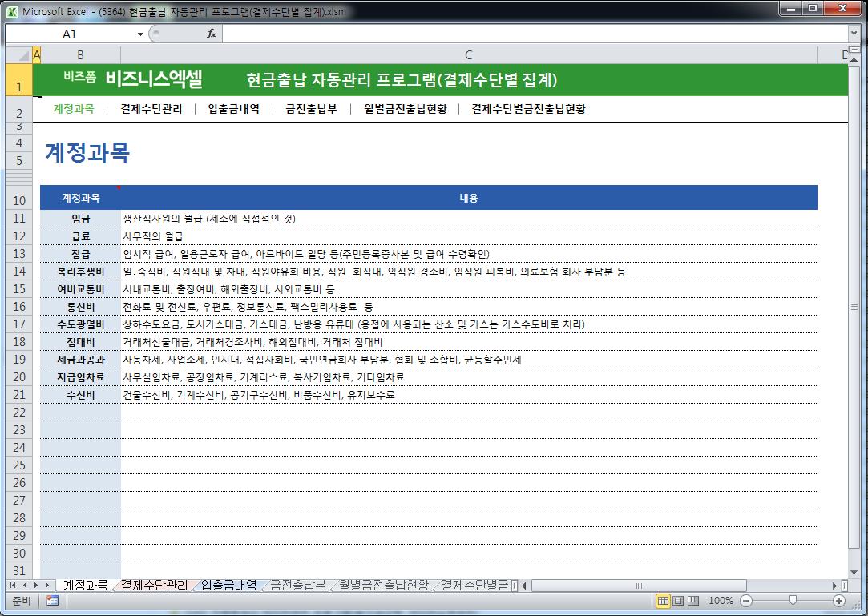This screenshot has width=868, height=616.
Task: Select the 수선비 account cell
Action: pyautogui.click(x=81, y=395)
